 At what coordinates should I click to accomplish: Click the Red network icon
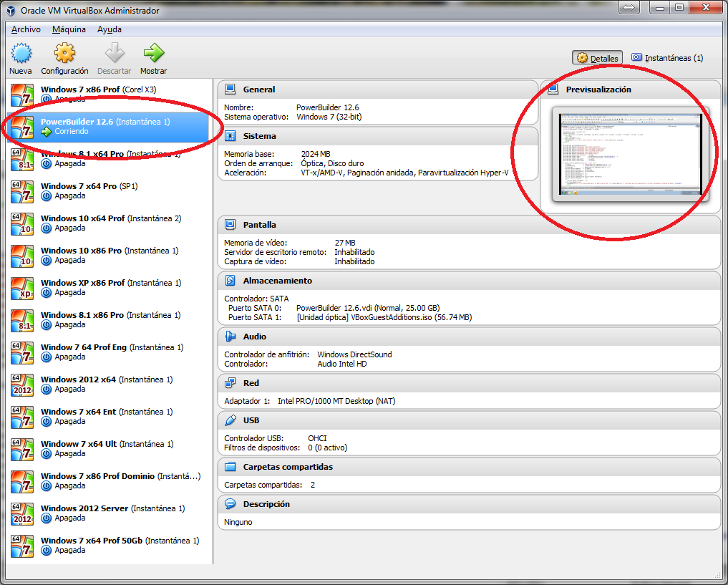(229, 383)
